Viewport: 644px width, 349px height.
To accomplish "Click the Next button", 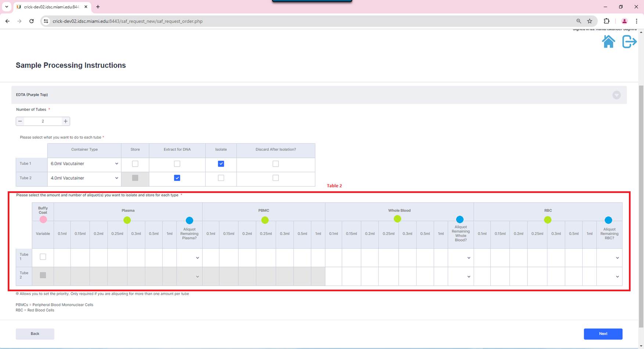I will (x=603, y=334).
